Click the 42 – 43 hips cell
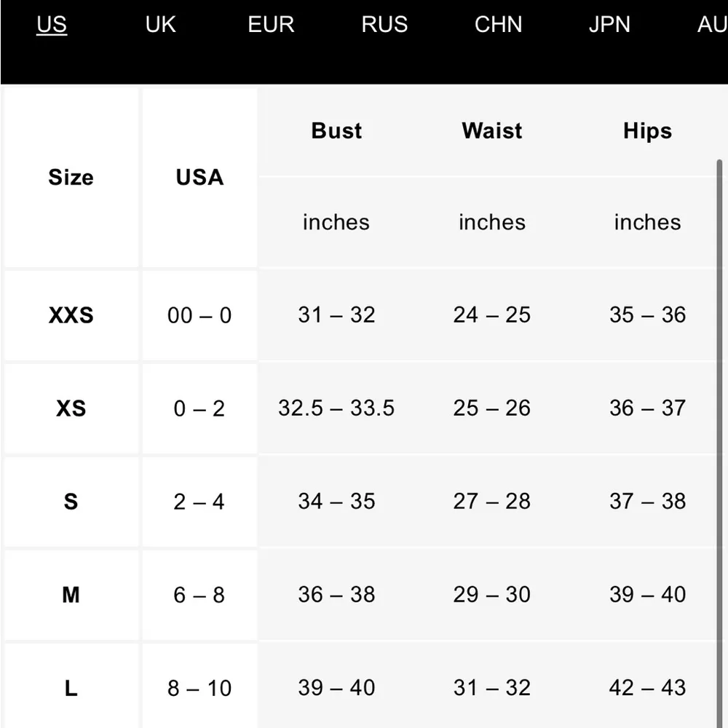 click(x=647, y=688)
